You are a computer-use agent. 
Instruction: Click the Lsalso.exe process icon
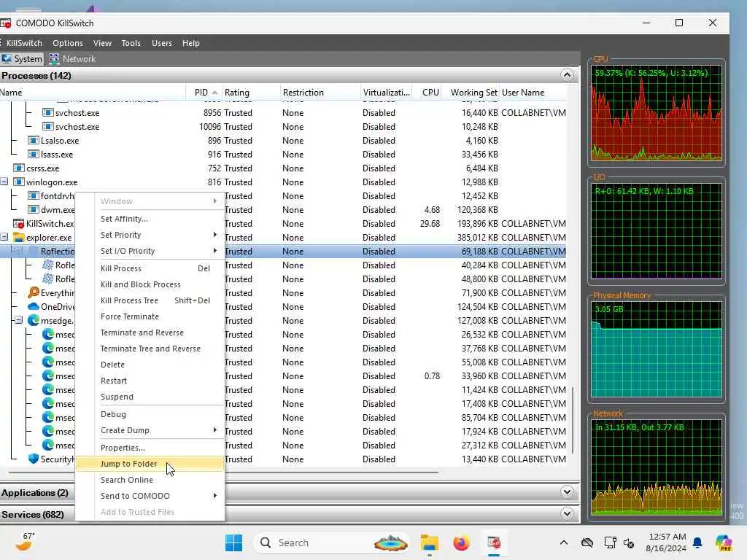click(33, 141)
